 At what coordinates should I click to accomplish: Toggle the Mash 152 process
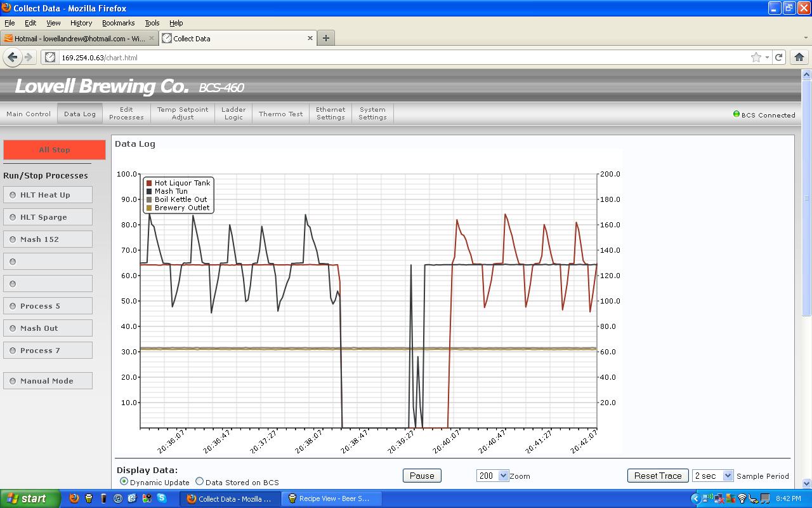coord(48,239)
